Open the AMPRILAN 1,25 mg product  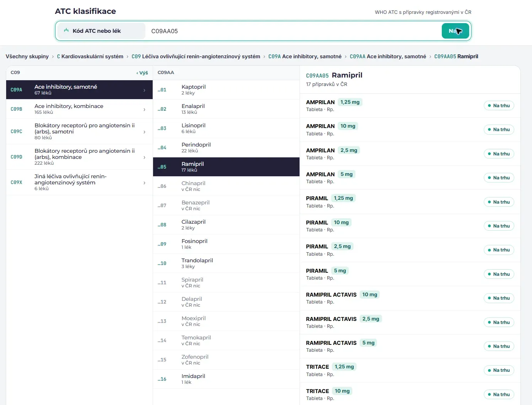coord(410,106)
